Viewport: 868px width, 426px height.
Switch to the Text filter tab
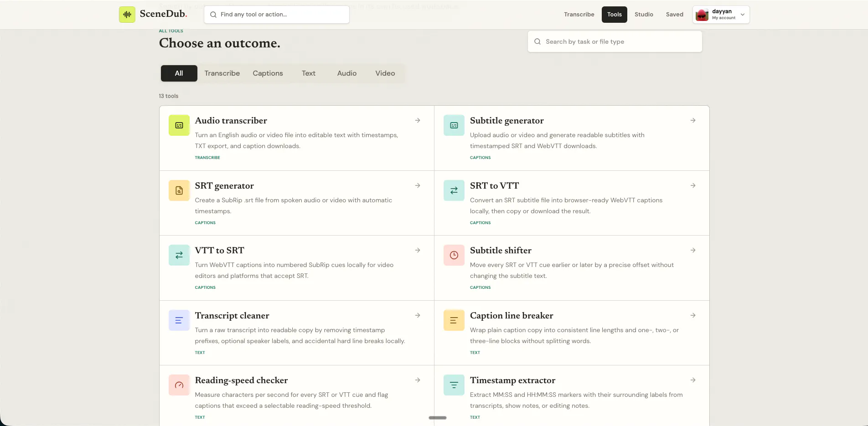[309, 73]
